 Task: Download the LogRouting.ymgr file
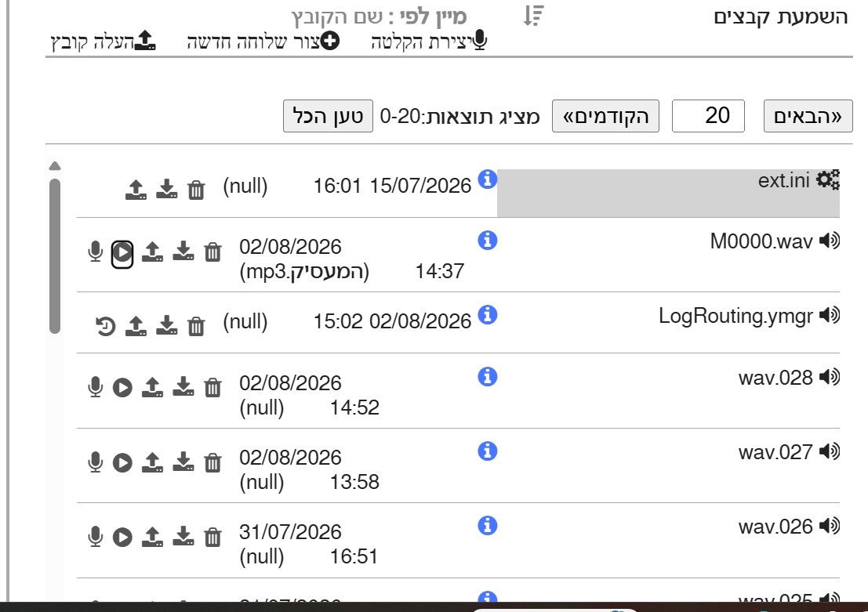pyautogui.click(x=167, y=325)
